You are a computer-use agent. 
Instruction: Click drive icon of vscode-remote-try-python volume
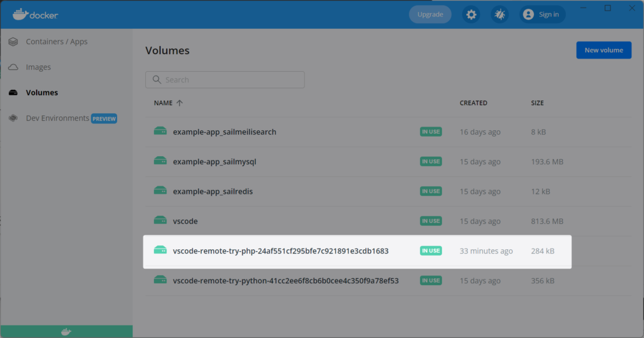(x=160, y=279)
